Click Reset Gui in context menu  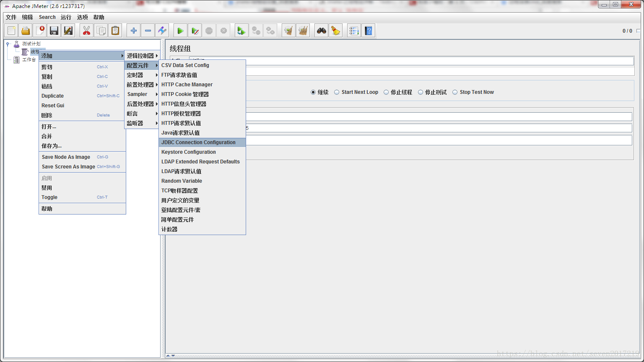82,106
